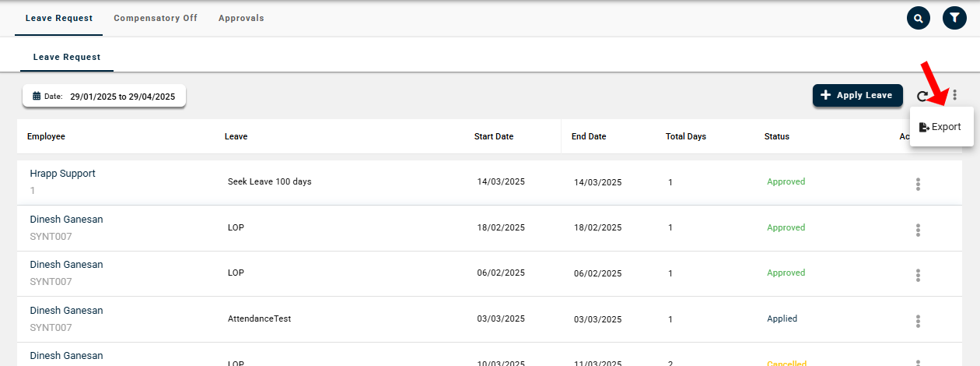Select Export from the dropdown menu
The height and width of the screenshot is (366, 980).
click(940, 127)
